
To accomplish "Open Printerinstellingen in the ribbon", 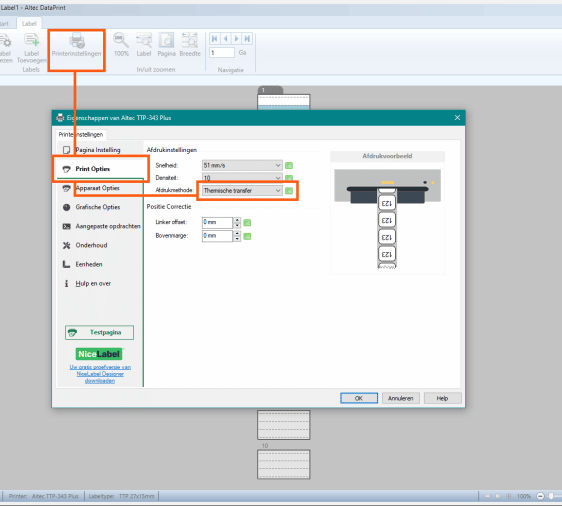I will point(76,45).
